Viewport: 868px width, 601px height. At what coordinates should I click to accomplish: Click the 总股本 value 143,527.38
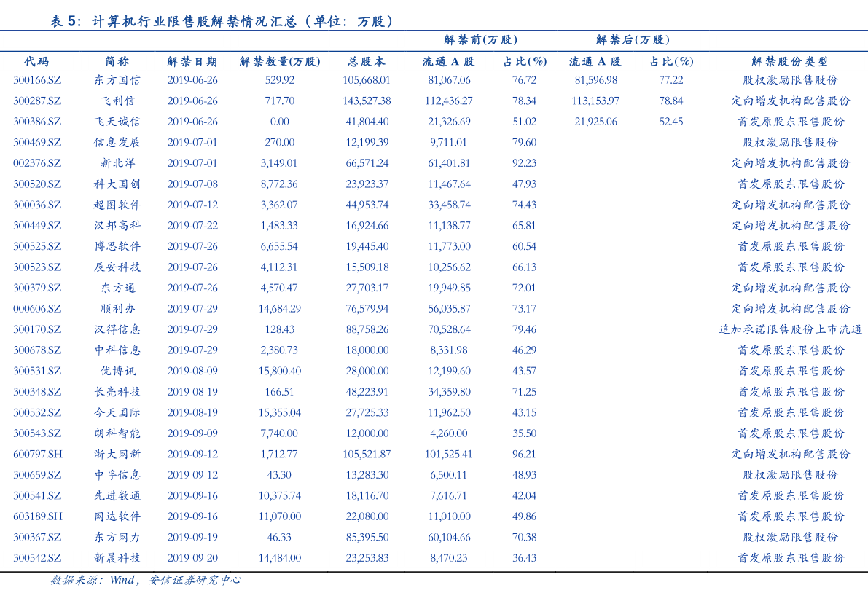point(367,101)
